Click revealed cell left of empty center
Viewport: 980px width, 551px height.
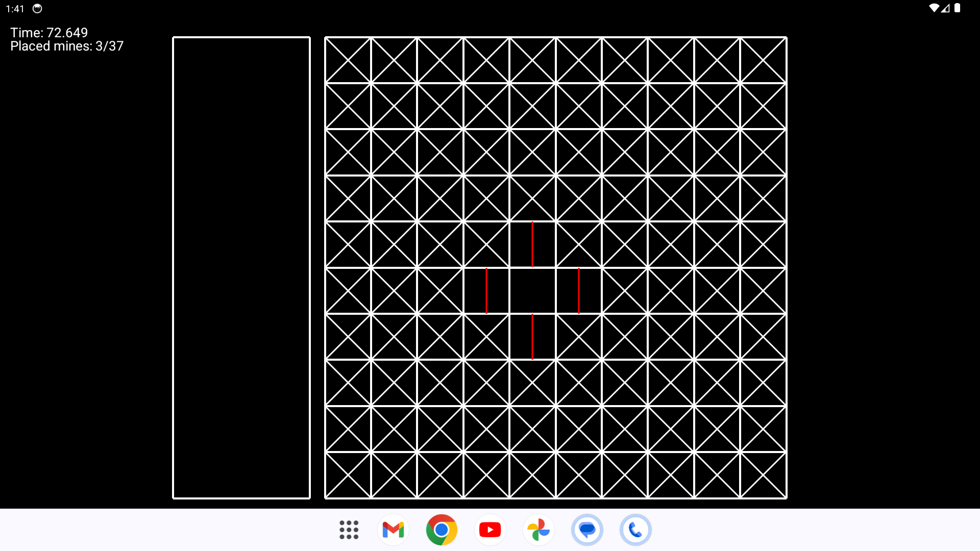[x=486, y=291]
